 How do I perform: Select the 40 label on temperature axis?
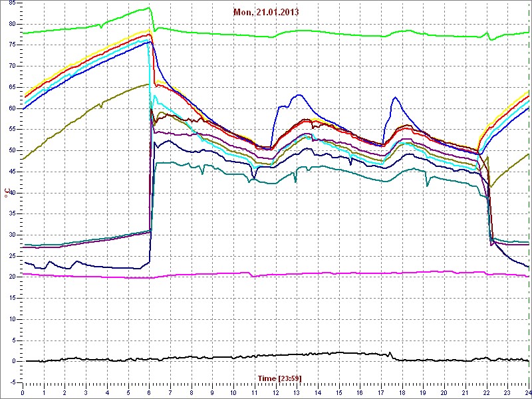[x=12, y=193]
